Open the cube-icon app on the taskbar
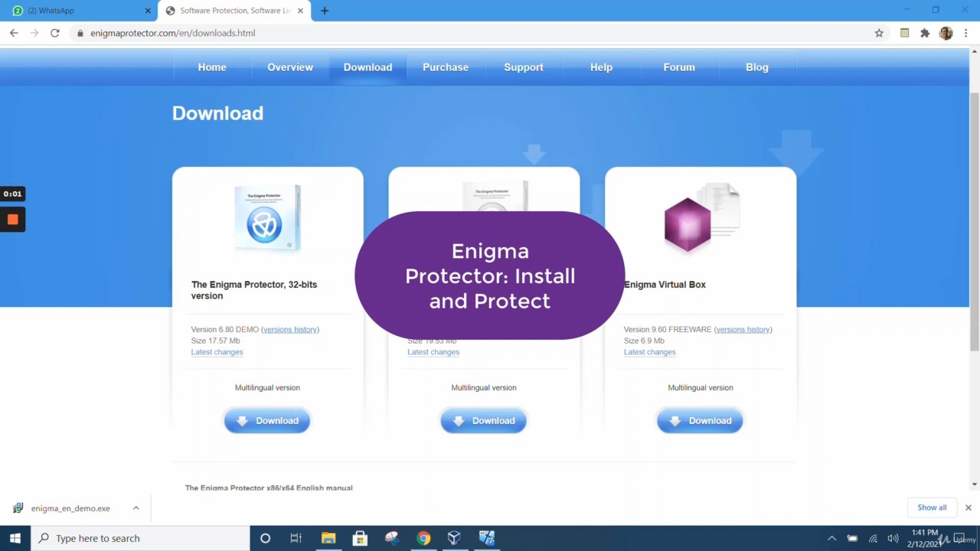Screen dimensions: 980x551 454,538
